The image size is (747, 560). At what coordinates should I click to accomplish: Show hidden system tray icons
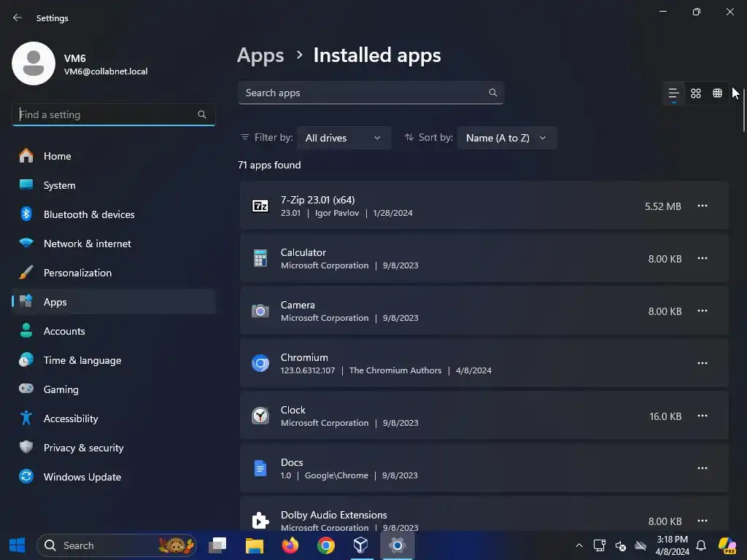[x=578, y=545]
